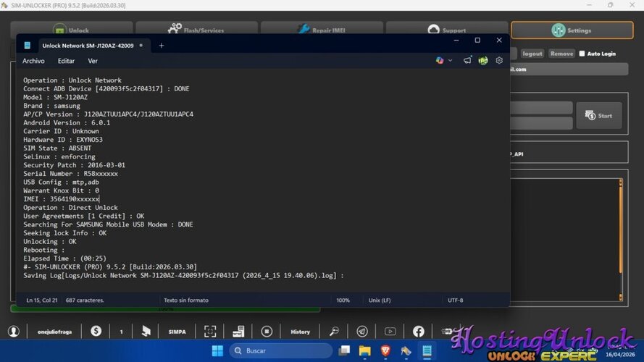
Task: Open the Windows Start menu
Action: tap(217, 351)
